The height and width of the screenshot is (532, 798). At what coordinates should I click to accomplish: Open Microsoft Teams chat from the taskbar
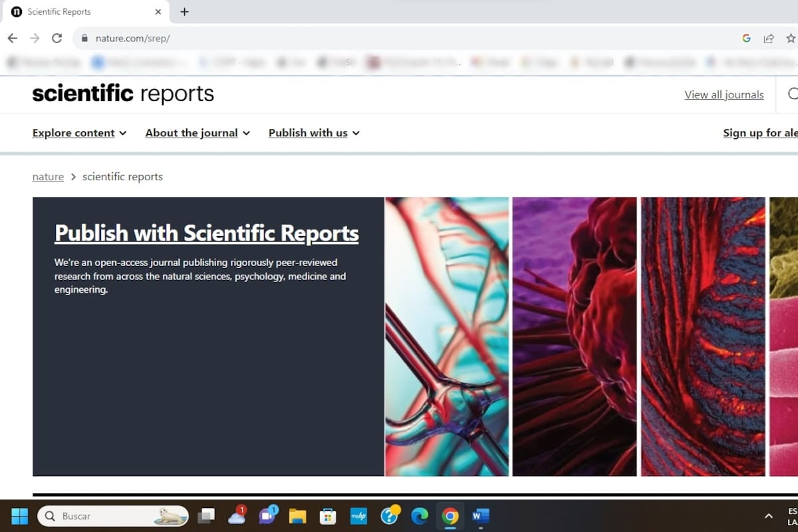(268, 516)
